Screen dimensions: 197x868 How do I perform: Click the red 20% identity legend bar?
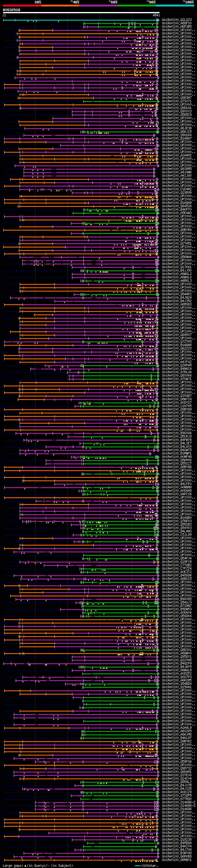(x=22, y=6)
